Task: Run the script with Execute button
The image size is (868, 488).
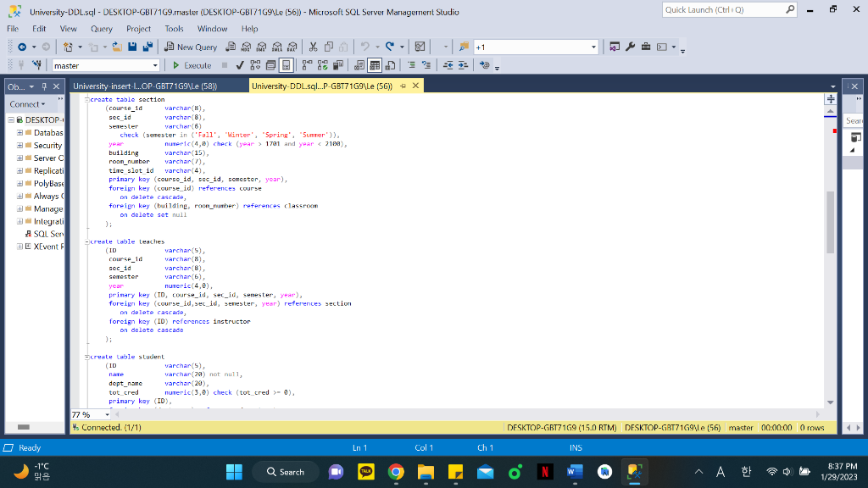Action: (x=192, y=65)
